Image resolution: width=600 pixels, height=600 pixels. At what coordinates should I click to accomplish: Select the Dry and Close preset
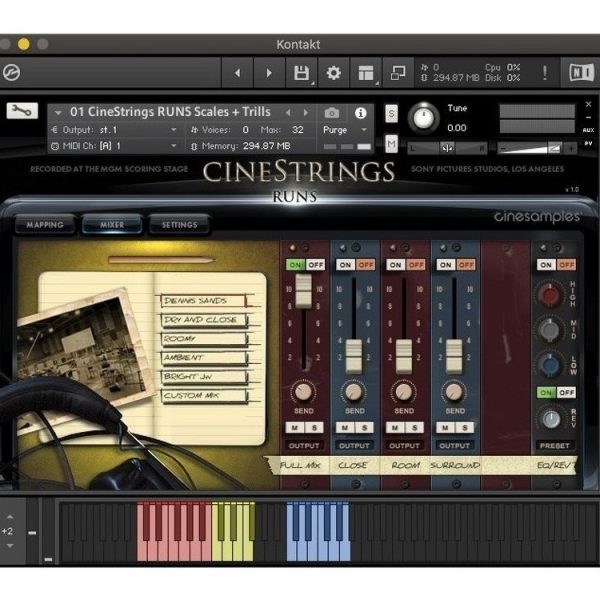pos(203,320)
